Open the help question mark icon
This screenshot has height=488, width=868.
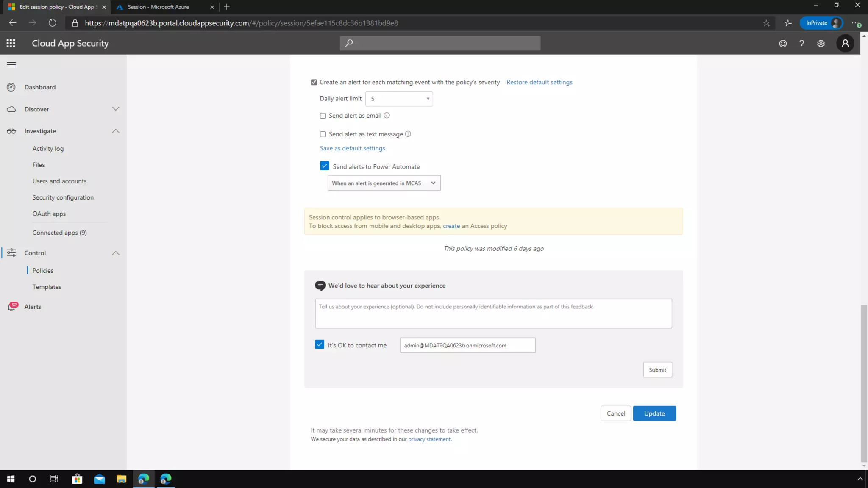pos(801,44)
